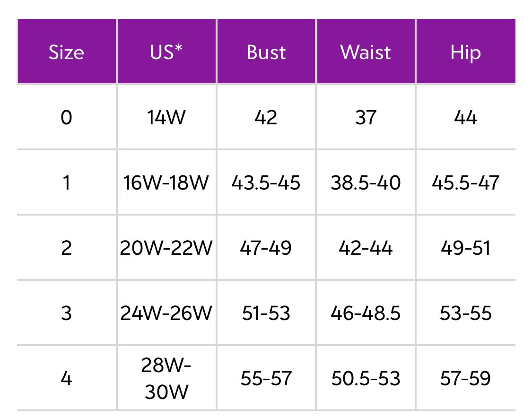Click the Size column header
Viewport: 532px width, 417px height.
pos(66,52)
